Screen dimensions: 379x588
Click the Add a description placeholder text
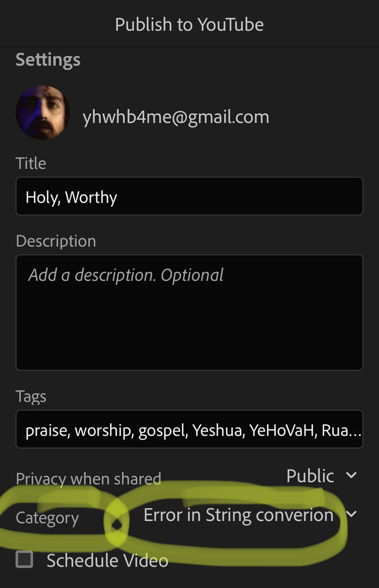point(126,275)
